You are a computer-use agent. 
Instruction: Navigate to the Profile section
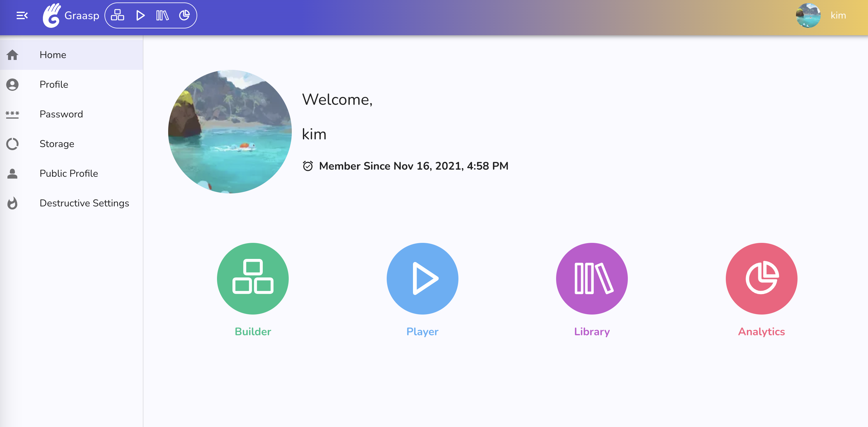click(54, 84)
